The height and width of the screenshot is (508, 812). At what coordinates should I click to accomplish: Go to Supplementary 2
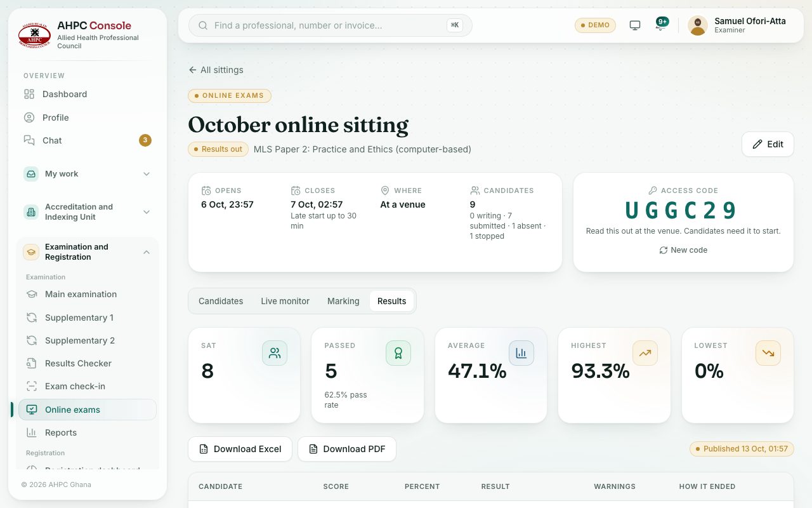[x=88, y=340]
